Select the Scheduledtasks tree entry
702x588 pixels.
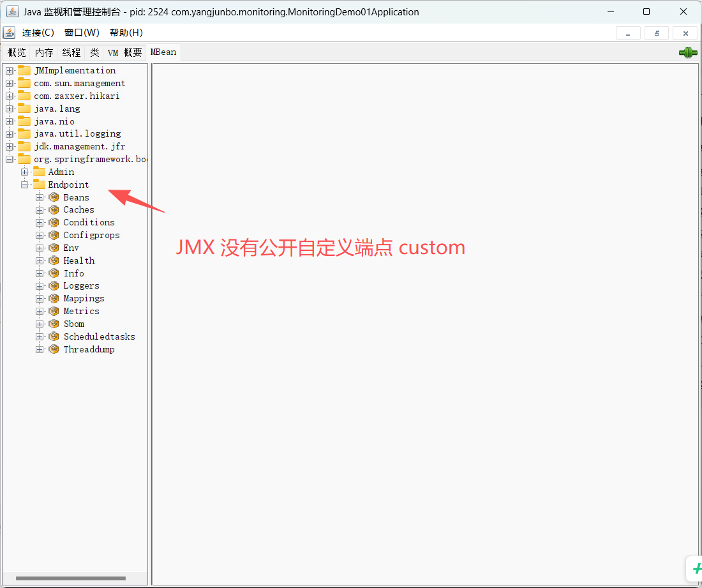pyautogui.click(x=99, y=336)
